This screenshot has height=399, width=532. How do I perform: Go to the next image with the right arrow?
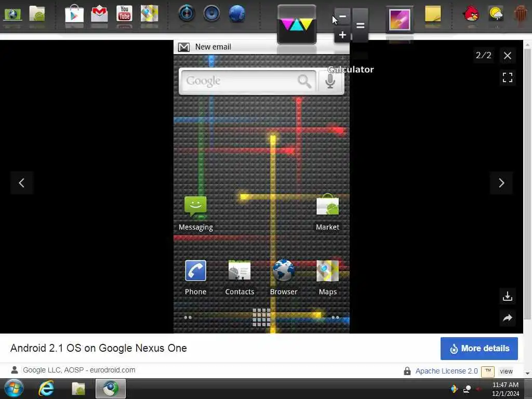(x=501, y=183)
